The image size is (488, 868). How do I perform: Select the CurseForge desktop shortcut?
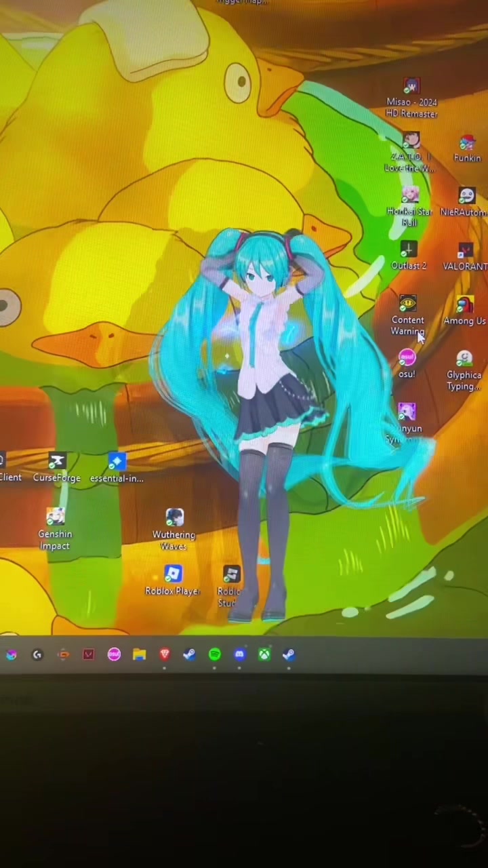click(x=57, y=469)
